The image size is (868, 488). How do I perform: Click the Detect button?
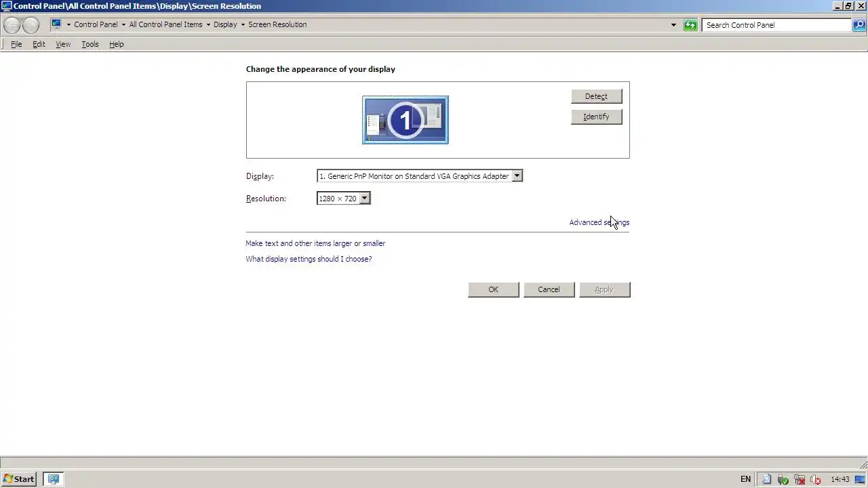point(597,96)
